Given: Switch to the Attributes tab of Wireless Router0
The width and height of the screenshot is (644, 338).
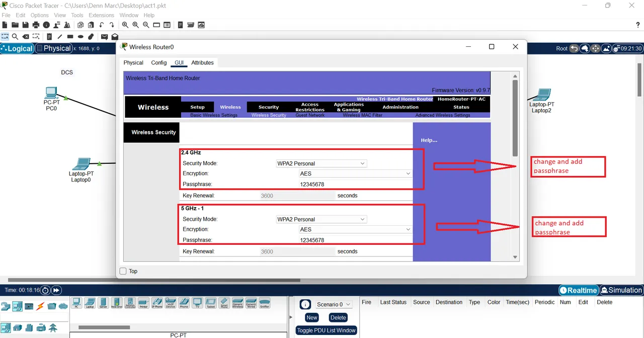Looking at the screenshot, I should point(202,62).
